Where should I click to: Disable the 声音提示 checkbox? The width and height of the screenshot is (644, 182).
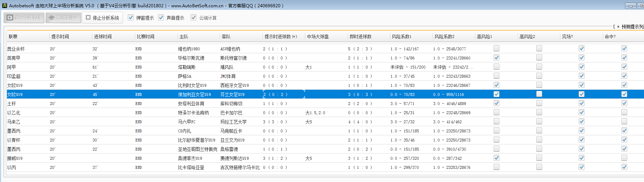pyautogui.click(x=161, y=18)
